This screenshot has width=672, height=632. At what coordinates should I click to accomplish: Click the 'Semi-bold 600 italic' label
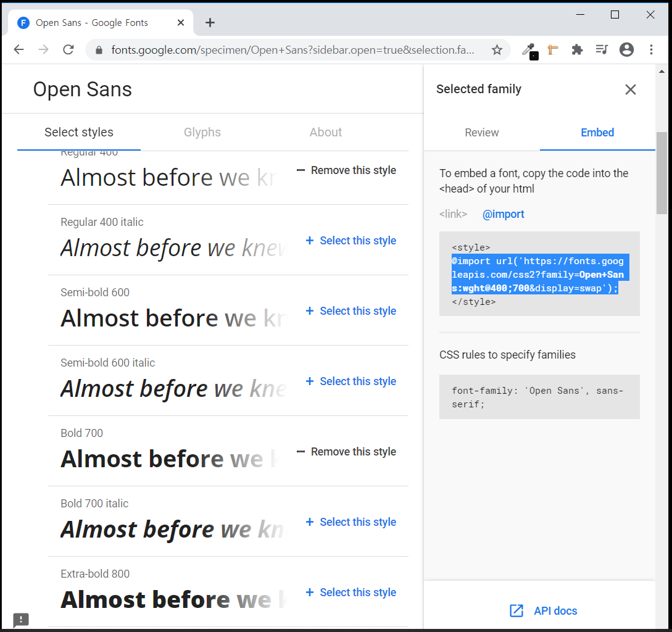[107, 363]
